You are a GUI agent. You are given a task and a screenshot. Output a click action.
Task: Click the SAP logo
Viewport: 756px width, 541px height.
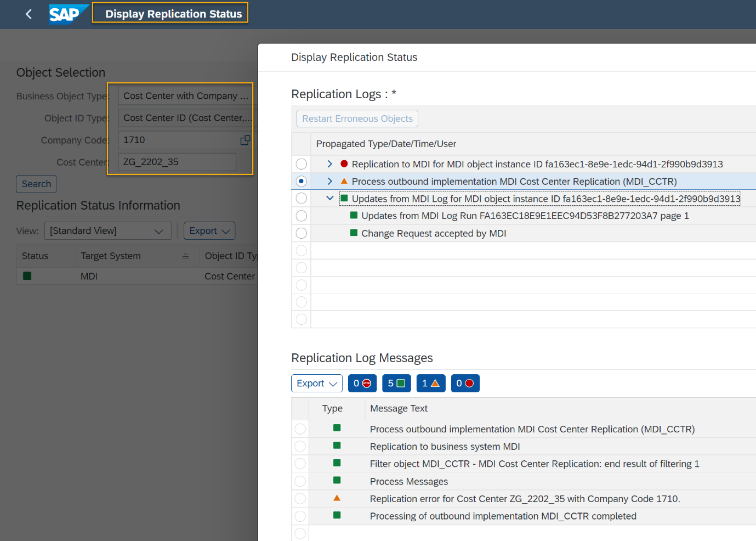(x=69, y=14)
